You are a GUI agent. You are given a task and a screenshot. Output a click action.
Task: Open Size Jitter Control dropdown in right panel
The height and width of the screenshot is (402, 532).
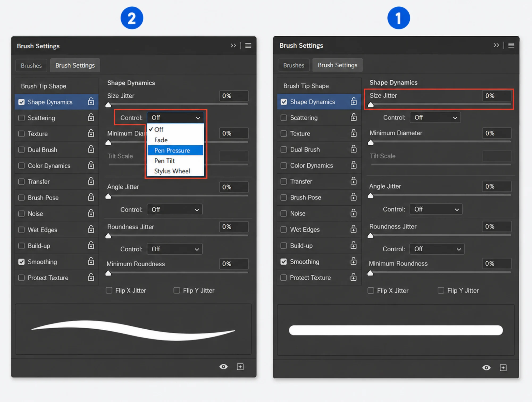coord(435,117)
